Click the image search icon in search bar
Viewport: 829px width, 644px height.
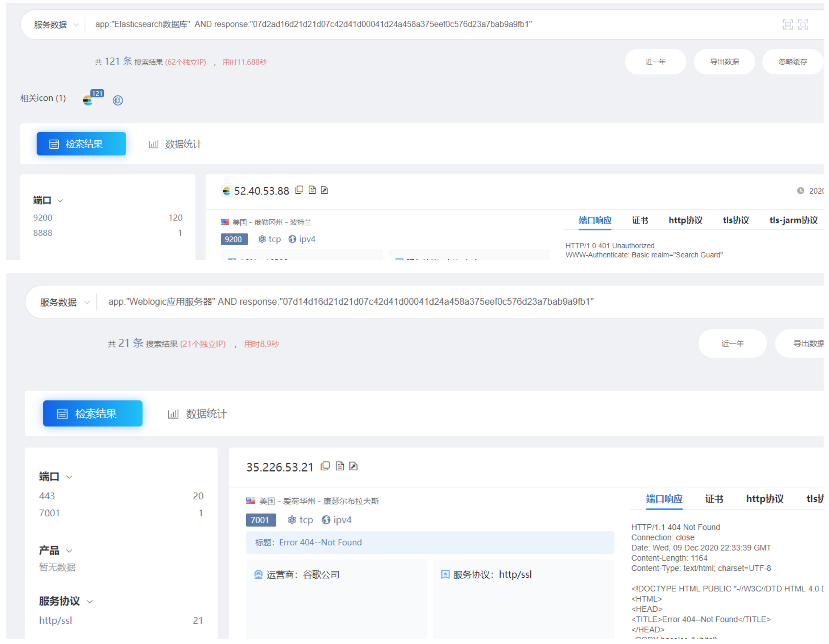803,25
